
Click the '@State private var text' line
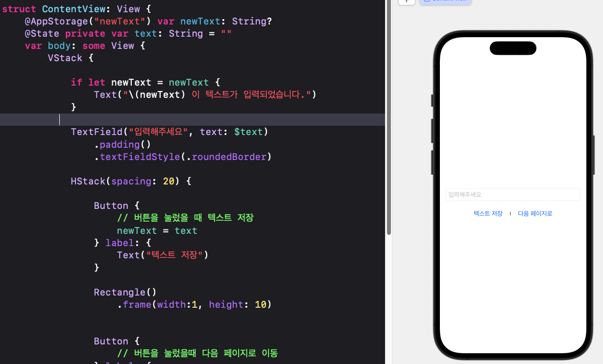[128, 34]
